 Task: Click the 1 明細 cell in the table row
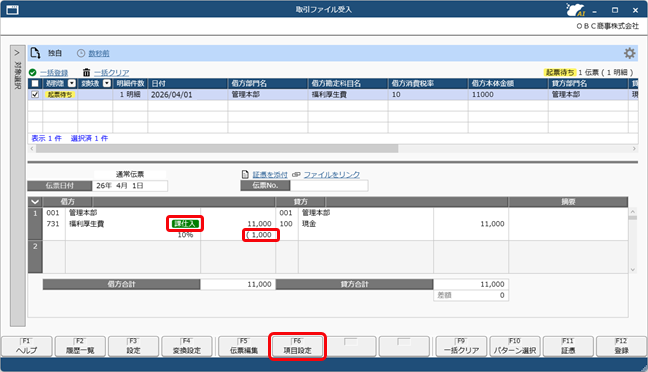[x=130, y=95]
